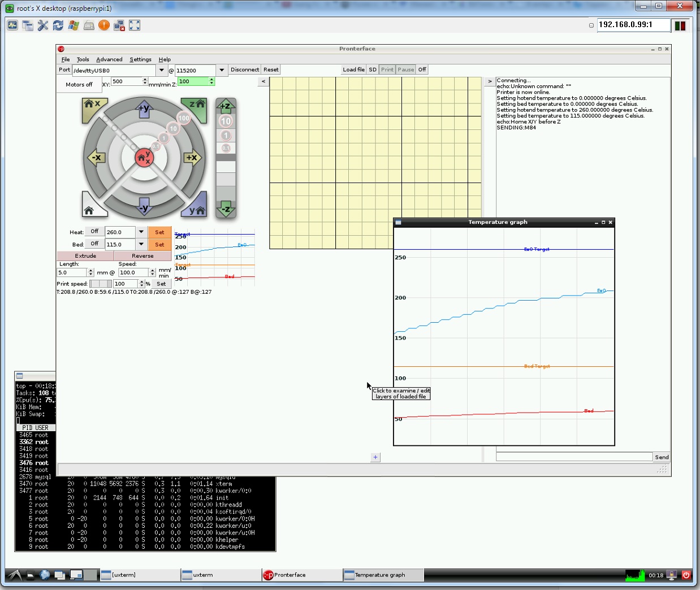700x590 pixels.
Task: Open the Settings menu
Action: tap(140, 59)
